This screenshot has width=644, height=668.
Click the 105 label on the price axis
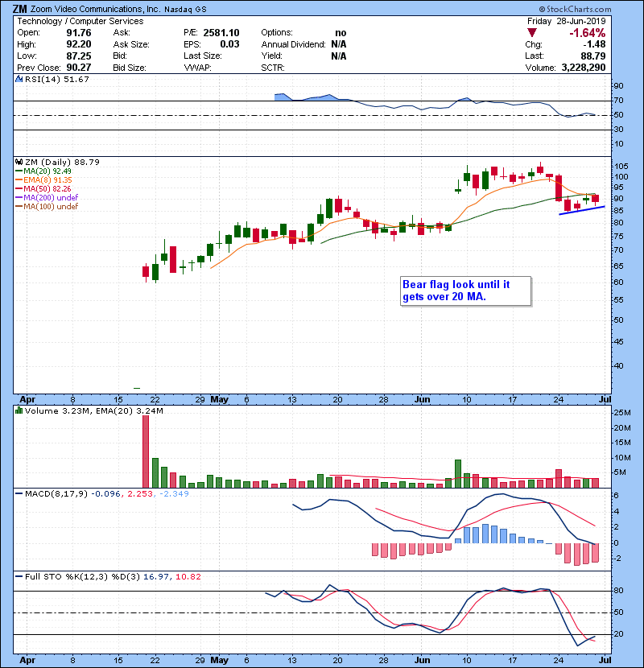[621, 166]
